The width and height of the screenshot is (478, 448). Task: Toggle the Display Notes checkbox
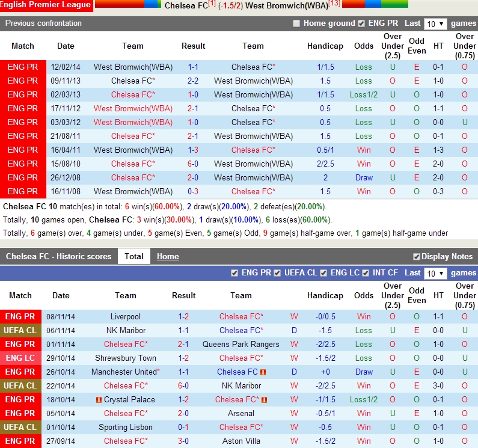coord(417,257)
